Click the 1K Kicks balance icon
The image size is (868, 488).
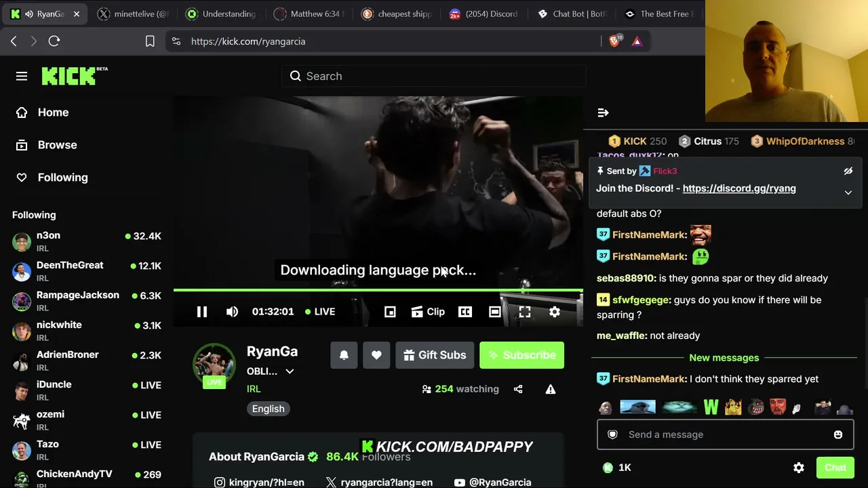pos(608,468)
